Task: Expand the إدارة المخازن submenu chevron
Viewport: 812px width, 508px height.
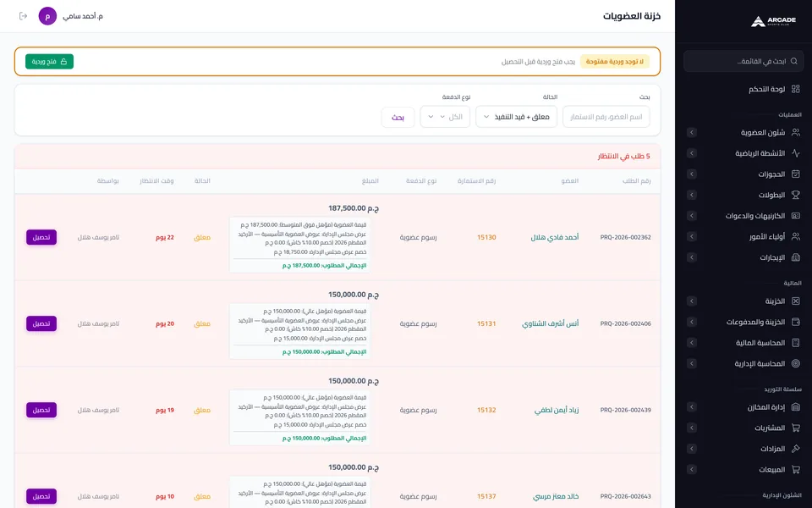Action: point(692,407)
